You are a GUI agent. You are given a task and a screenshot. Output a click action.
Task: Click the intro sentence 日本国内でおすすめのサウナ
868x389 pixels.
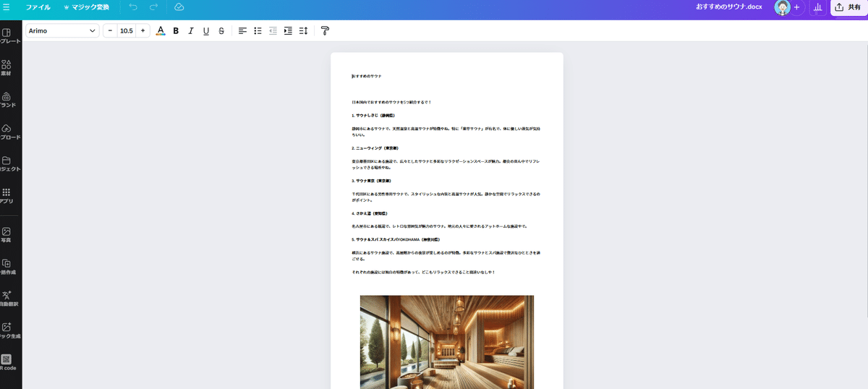(391, 102)
